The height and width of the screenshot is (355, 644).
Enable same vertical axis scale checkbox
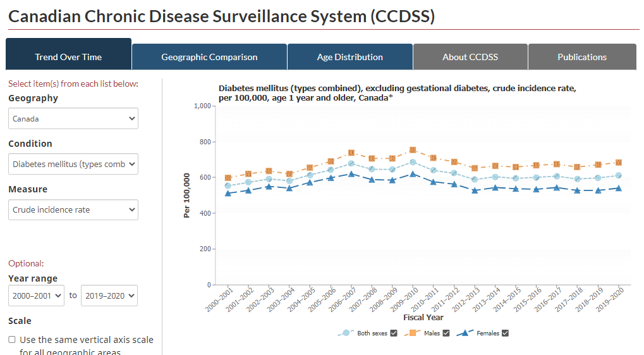point(12,340)
